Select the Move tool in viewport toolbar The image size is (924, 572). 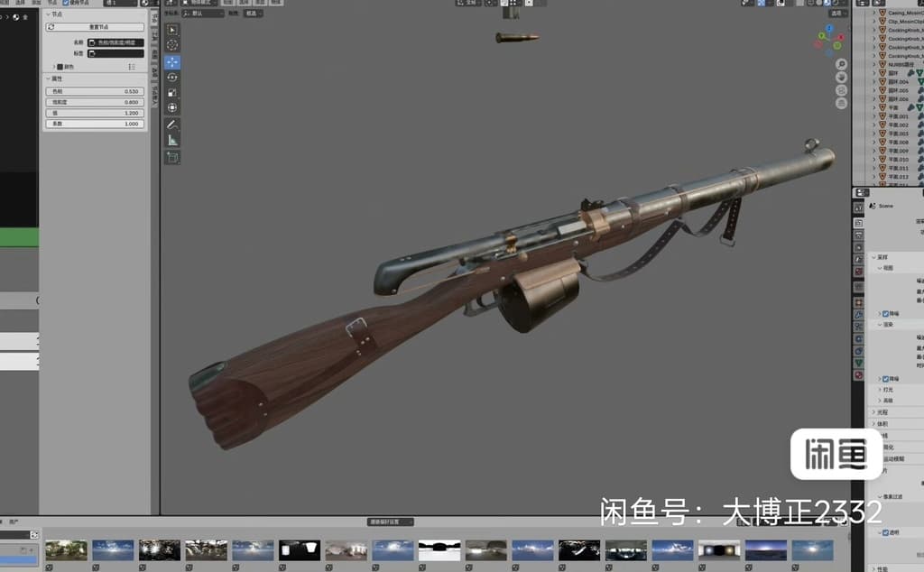coord(172,62)
